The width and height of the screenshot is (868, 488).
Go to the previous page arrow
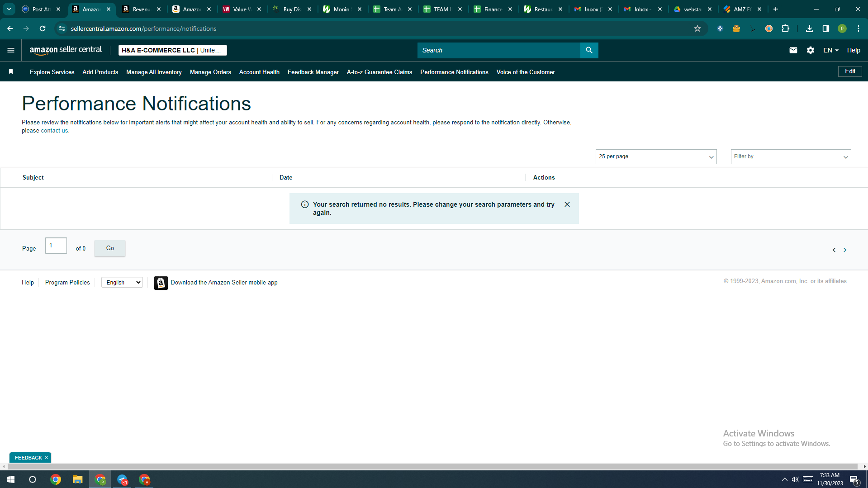(834, 250)
